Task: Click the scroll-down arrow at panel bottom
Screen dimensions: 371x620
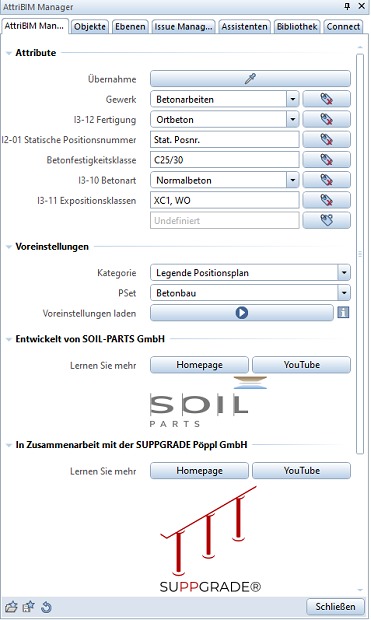Action: click(360, 590)
